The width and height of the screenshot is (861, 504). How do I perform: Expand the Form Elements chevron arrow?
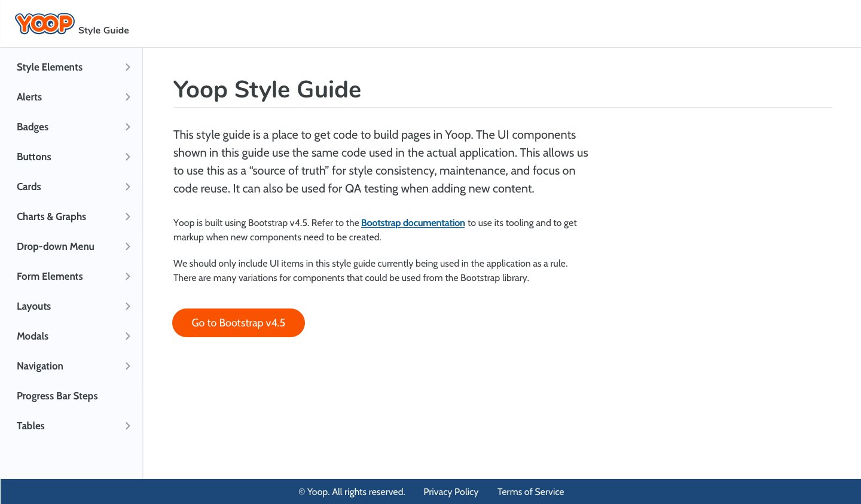coord(127,276)
